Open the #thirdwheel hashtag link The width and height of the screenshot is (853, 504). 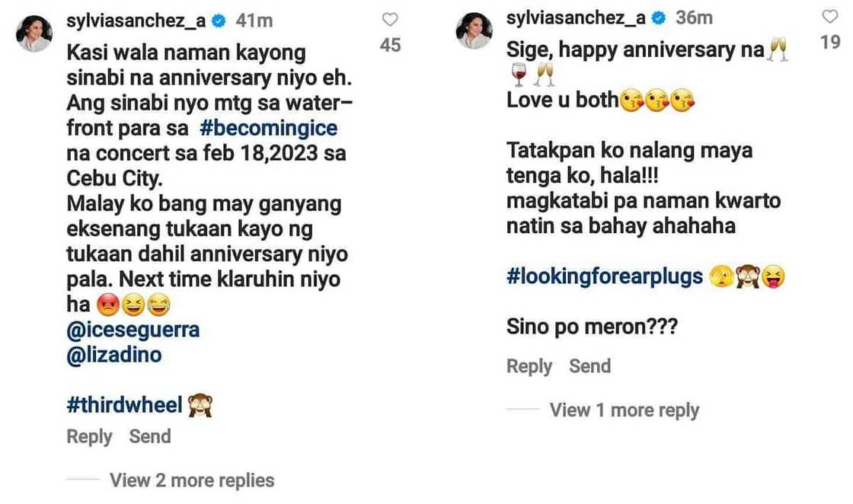[123, 404]
